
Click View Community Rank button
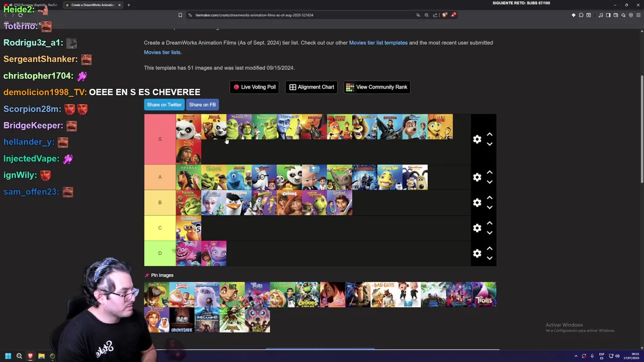(376, 87)
